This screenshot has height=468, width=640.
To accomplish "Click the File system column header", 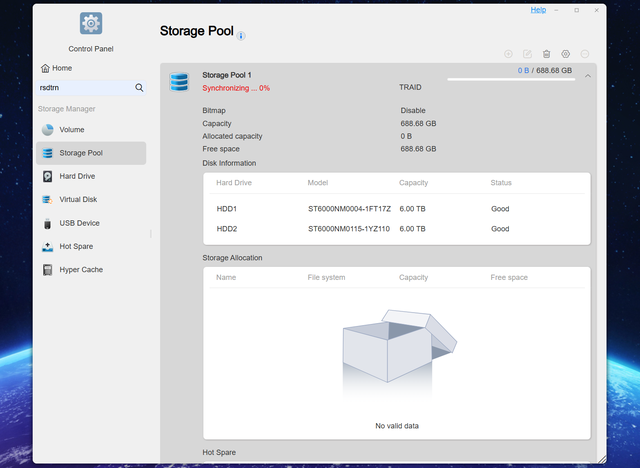I will tap(326, 277).
